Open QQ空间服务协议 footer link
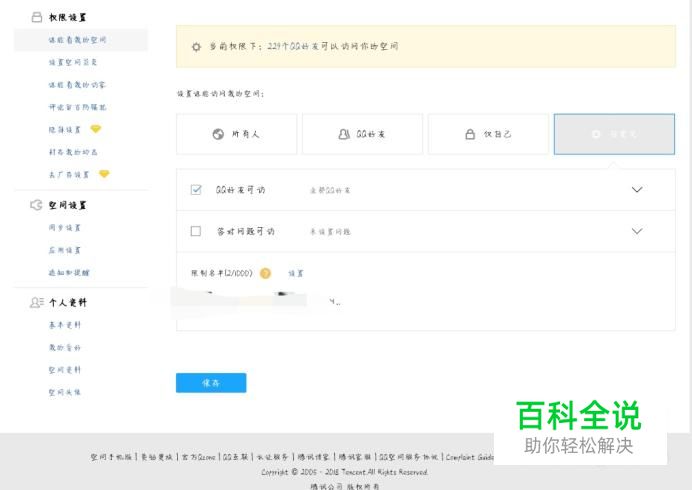 [409, 457]
